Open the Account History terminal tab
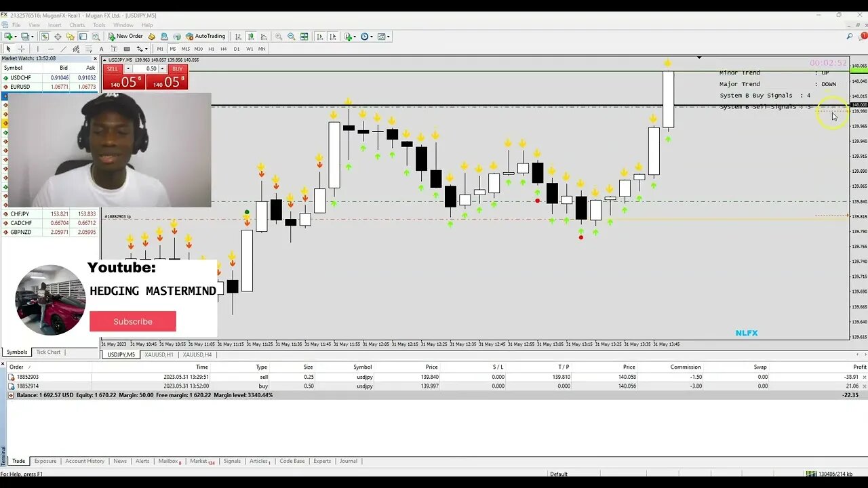Image resolution: width=868 pixels, height=488 pixels. pos(85,461)
